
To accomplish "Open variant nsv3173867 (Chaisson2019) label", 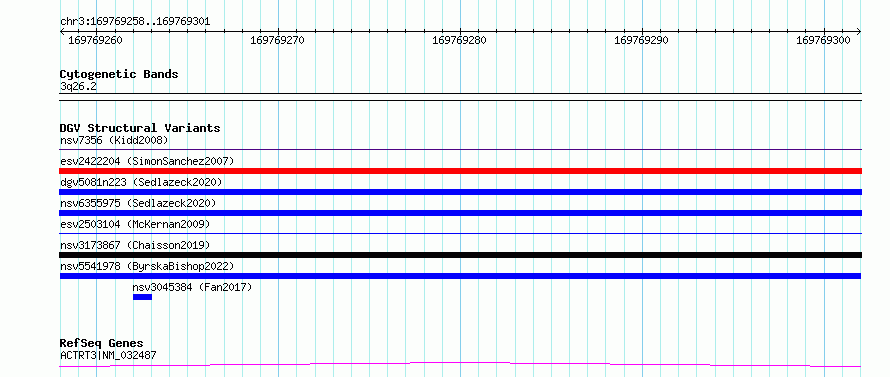I will point(135,245).
